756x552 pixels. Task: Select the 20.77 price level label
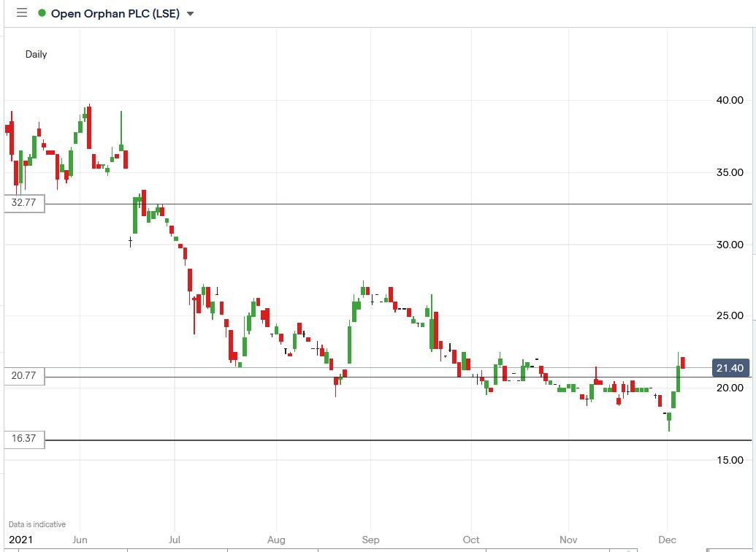click(23, 376)
